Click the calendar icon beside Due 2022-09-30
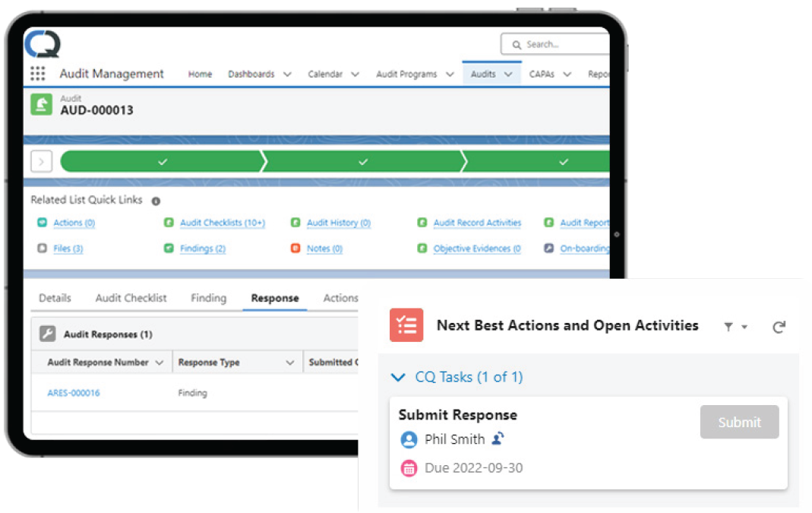The width and height of the screenshot is (812, 513). tap(409, 468)
